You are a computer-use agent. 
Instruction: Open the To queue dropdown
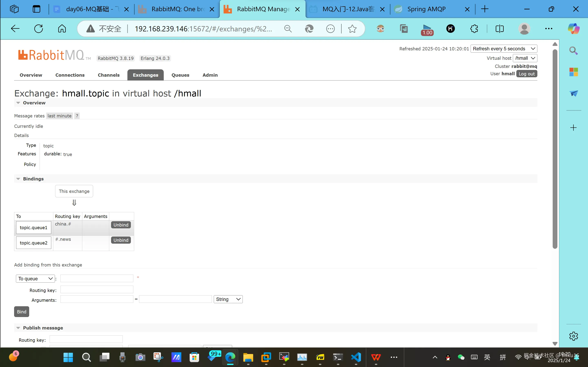pos(35,278)
